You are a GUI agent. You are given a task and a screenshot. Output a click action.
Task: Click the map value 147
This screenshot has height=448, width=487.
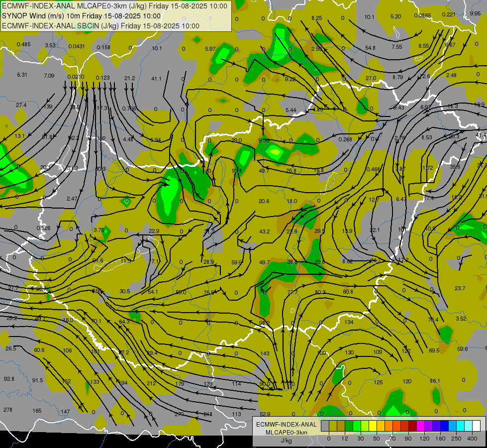click(65, 412)
